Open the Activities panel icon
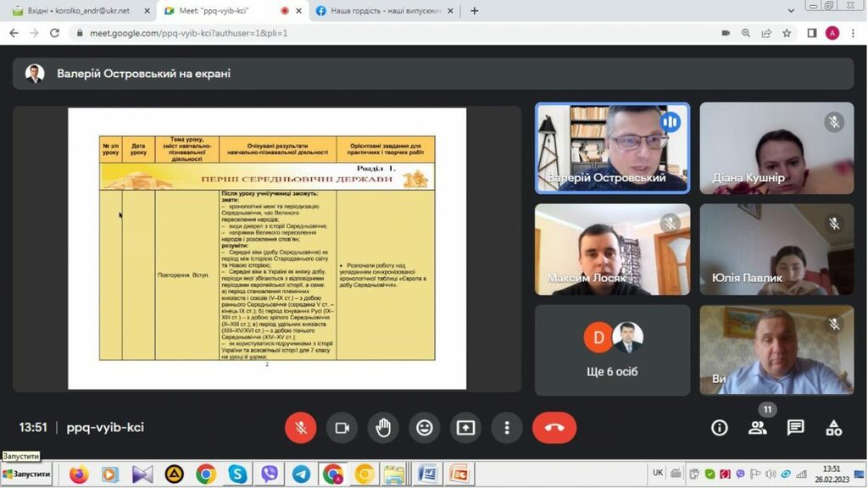Screen dimensions: 868x488 [833, 428]
